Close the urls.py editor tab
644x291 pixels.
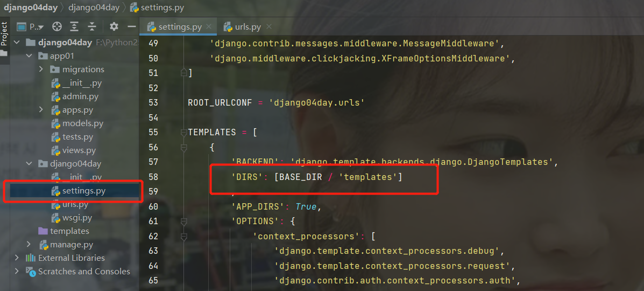point(269,27)
